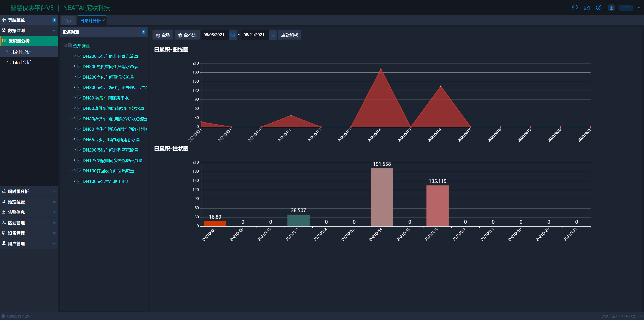
Task: Select the 日累计分析 tab
Action: [90, 20]
